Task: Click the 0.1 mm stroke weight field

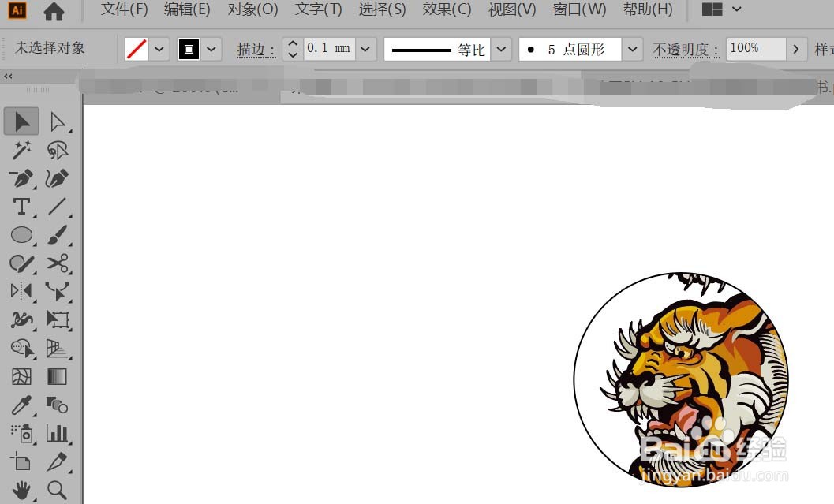Action: tap(329, 49)
